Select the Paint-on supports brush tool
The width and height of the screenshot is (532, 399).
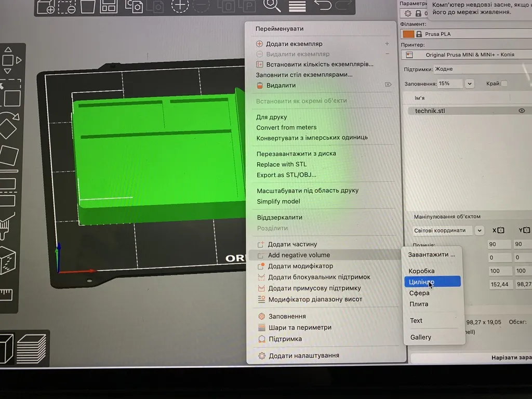pos(7,225)
